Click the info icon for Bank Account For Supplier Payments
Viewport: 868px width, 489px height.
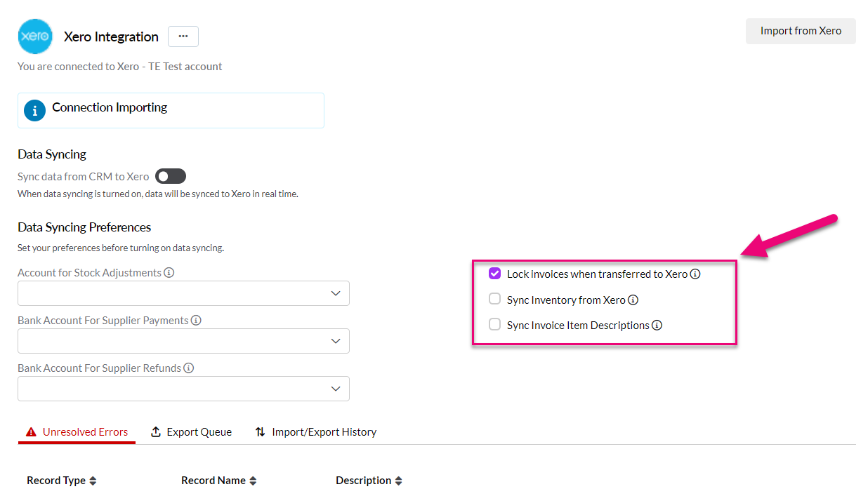click(x=196, y=320)
